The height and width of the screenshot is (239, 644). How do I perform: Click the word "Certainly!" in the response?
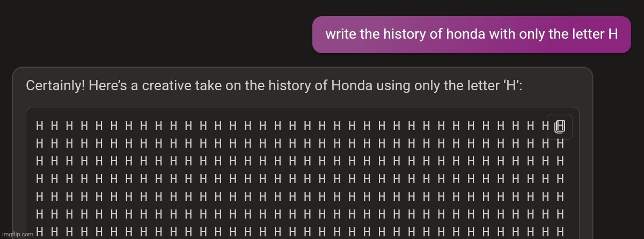(x=55, y=86)
